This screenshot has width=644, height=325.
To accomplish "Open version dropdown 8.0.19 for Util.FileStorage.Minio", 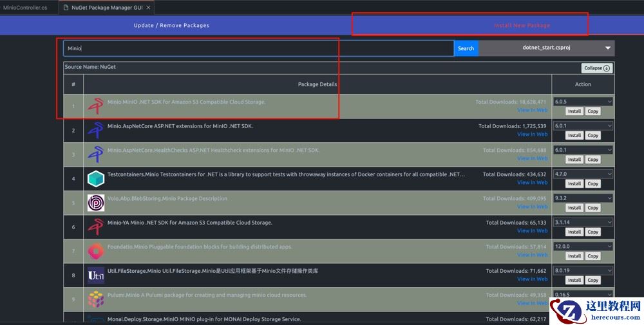I will 583,271.
